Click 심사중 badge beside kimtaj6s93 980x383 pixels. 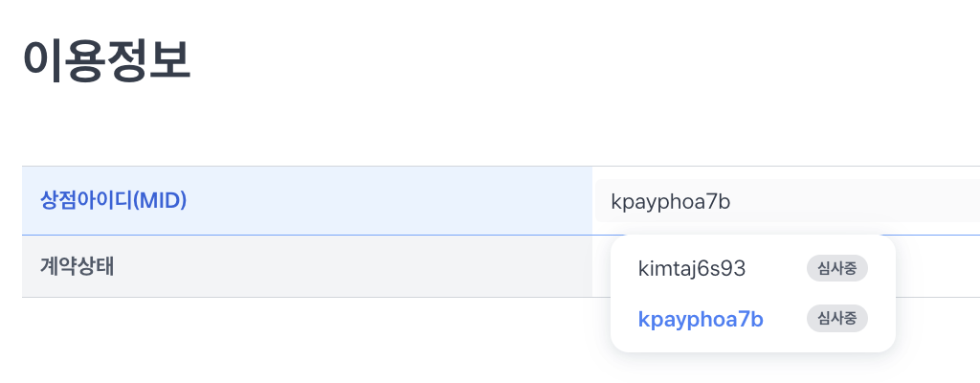(837, 269)
